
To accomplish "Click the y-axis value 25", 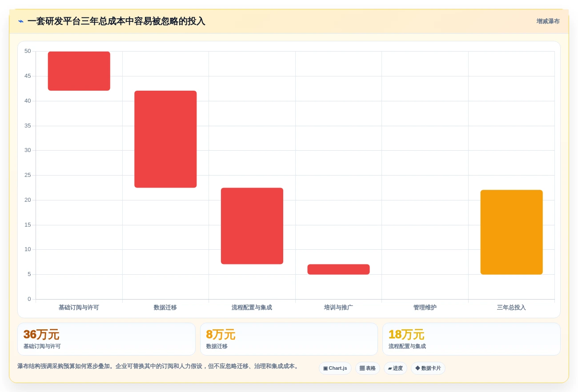I will tap(28, 175).
